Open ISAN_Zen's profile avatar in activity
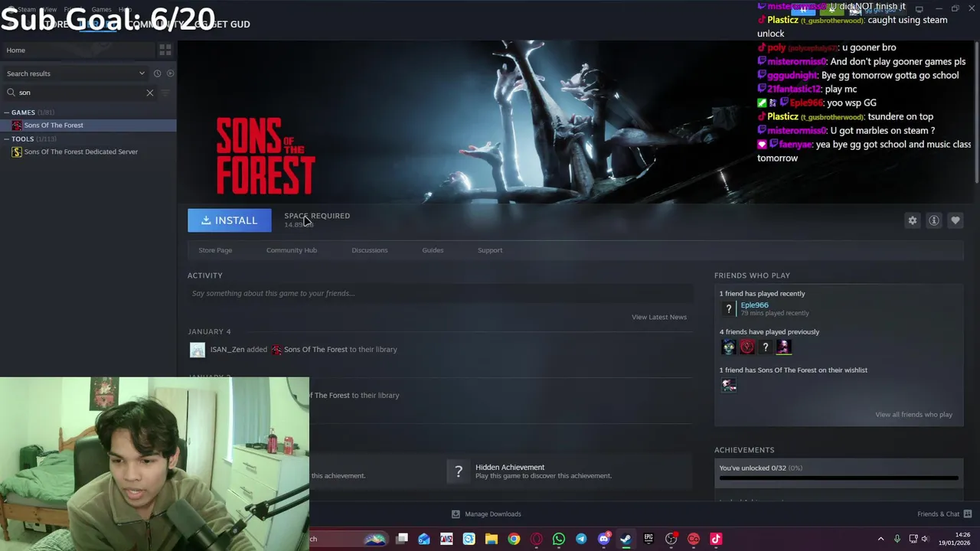Image resolution: width=980 pixels, height=551 pixels. pos(198,350)
